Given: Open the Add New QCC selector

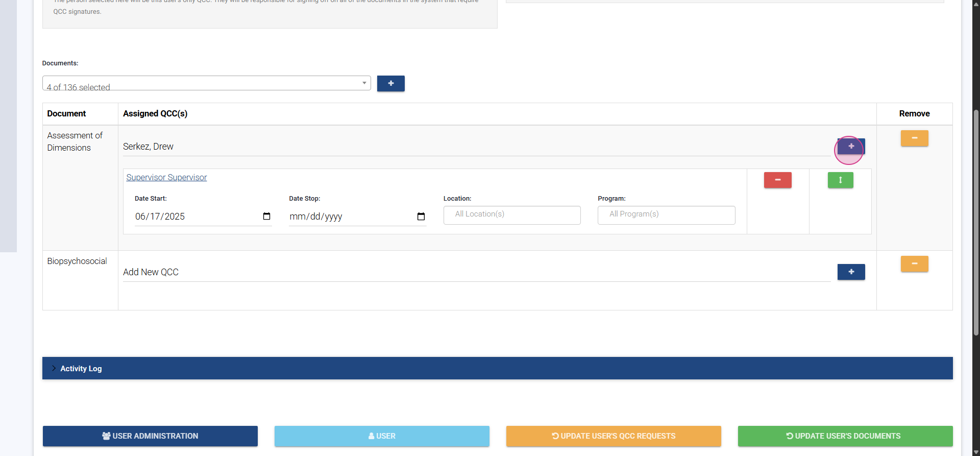Looking at the screenshot, I should point(475,272).
